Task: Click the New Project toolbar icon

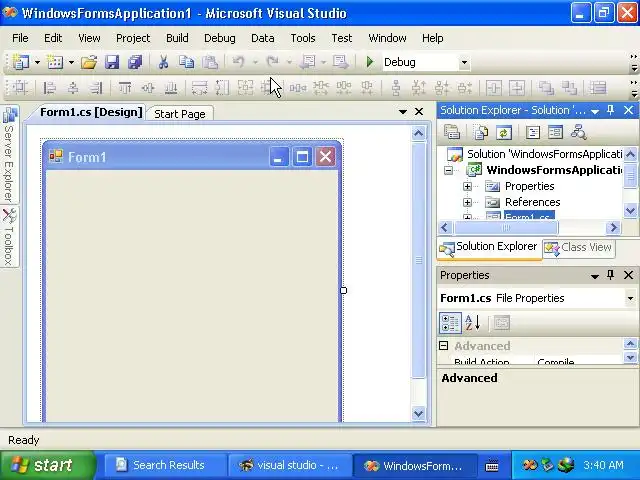Action: pos(20,62)
